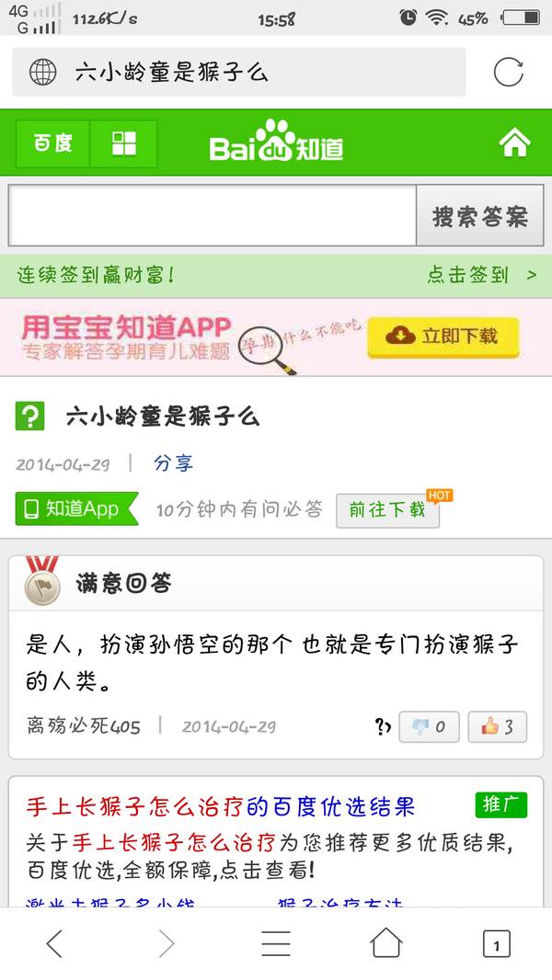Viewport: 552px width, 980px height.
Task: Tap the 前往下载 HOT button
Action: point(387,510)
